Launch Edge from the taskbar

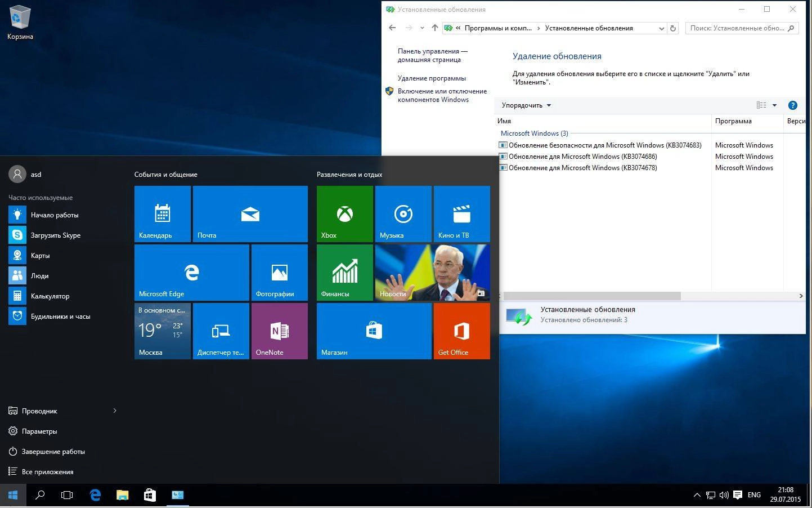click(95, 496)
